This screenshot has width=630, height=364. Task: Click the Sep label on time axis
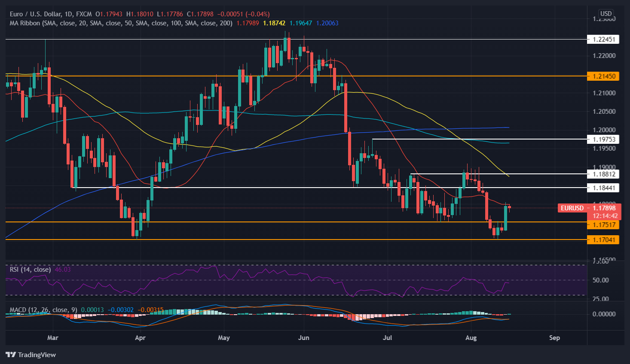[x=554, y=338]
